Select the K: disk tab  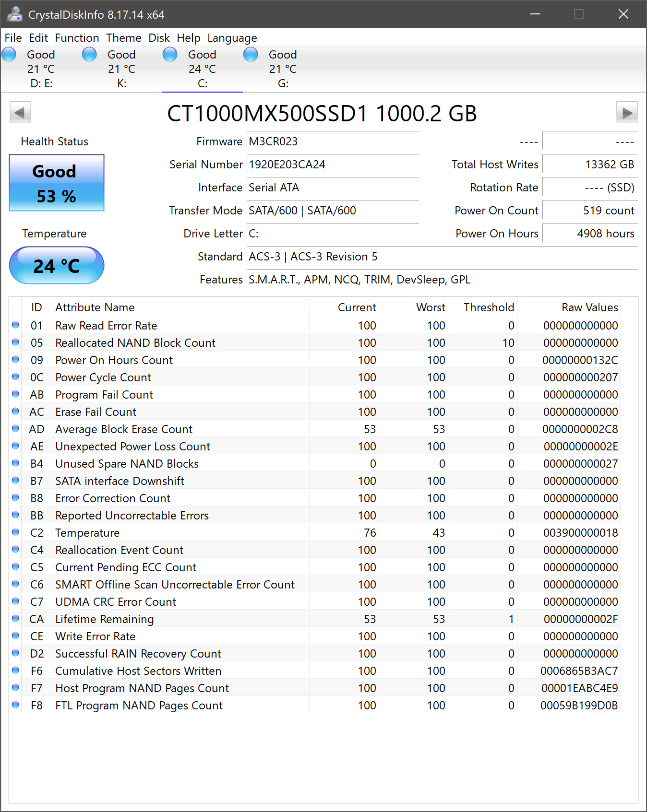point(122,69)
